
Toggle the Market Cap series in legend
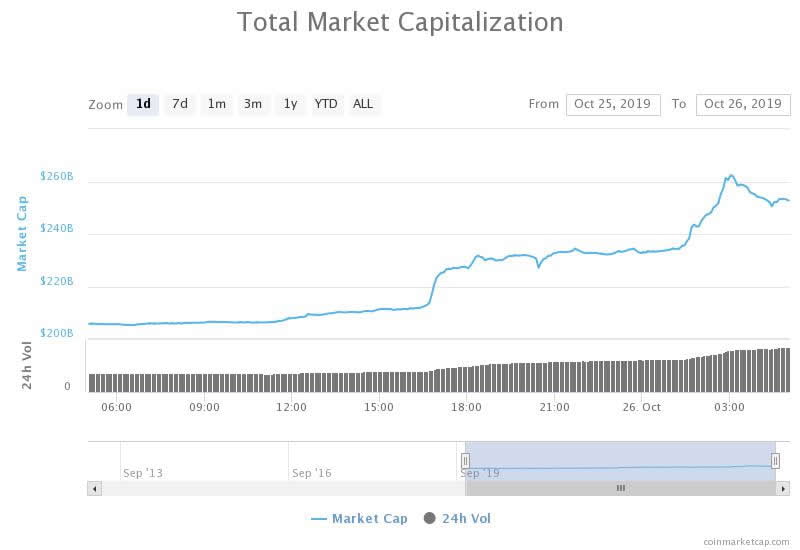click(360, 518)
